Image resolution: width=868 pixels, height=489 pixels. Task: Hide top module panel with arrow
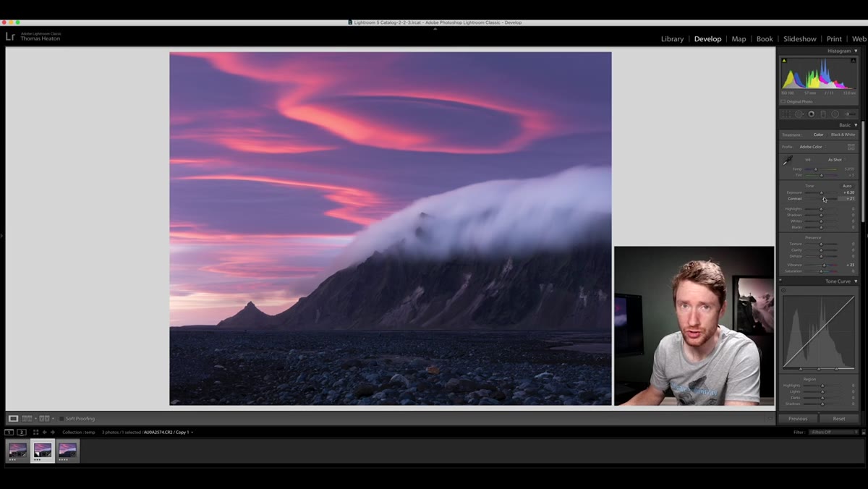tap(435, 28)
